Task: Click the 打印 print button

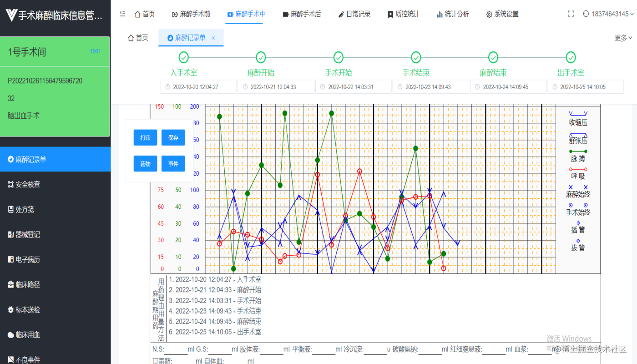Action: point(145,137)
